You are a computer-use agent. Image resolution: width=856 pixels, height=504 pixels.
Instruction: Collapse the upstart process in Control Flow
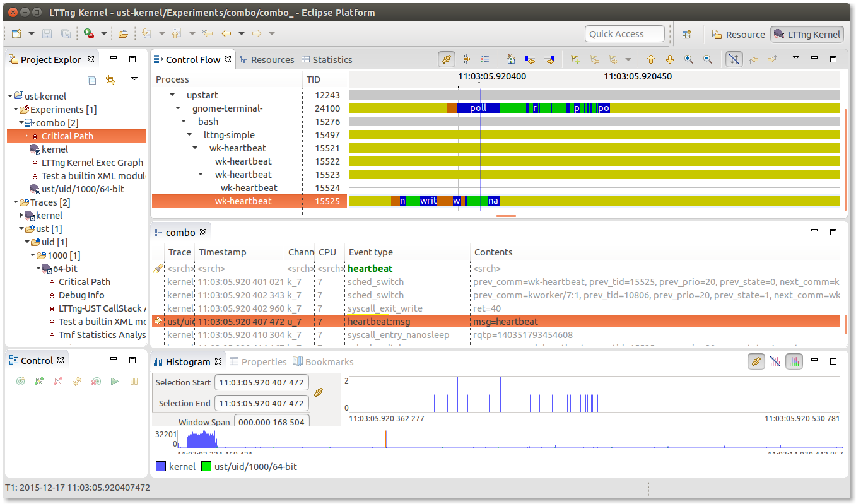(172, 95)
